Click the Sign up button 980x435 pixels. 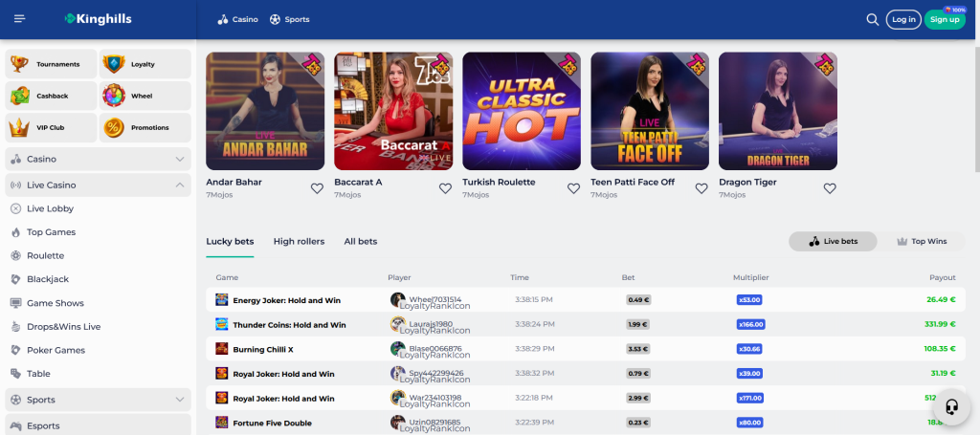(945, 19)
